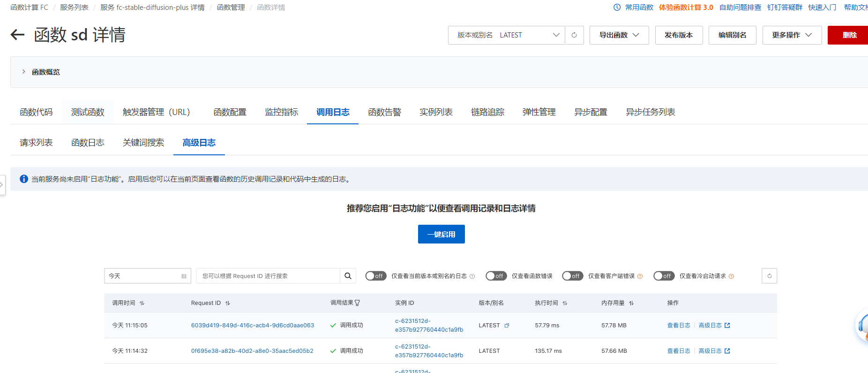Open the 快速入门 link
Viewport: 868px width, 373px height.
click(822, 8)
